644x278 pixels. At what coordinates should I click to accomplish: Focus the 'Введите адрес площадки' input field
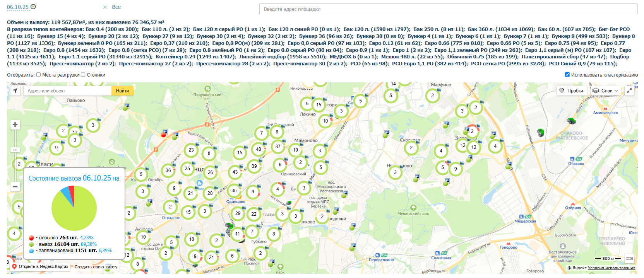coord(448,9)
